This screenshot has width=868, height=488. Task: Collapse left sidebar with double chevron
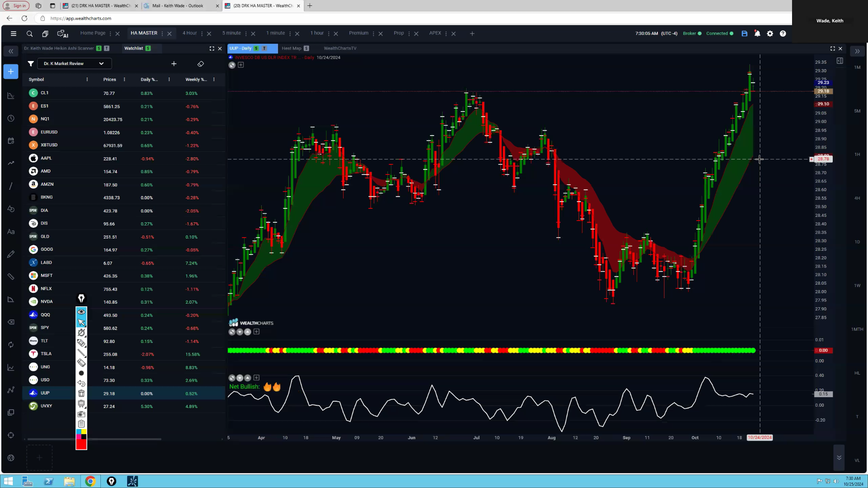(x=11, y=51)
